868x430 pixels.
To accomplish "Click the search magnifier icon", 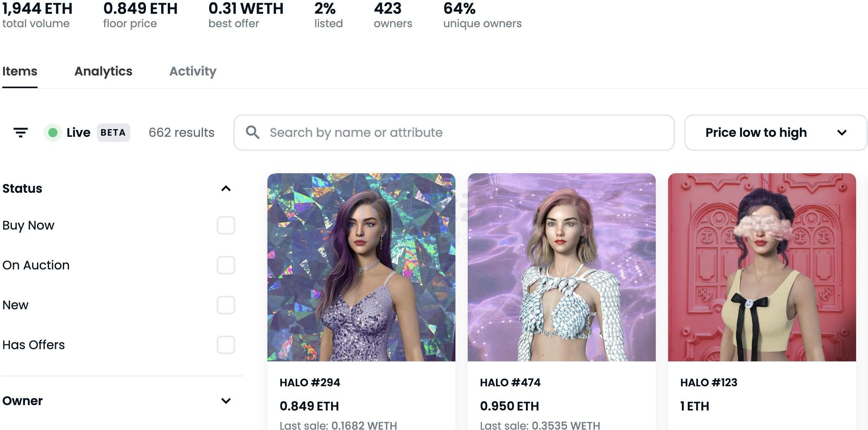I will coord(252,133).
